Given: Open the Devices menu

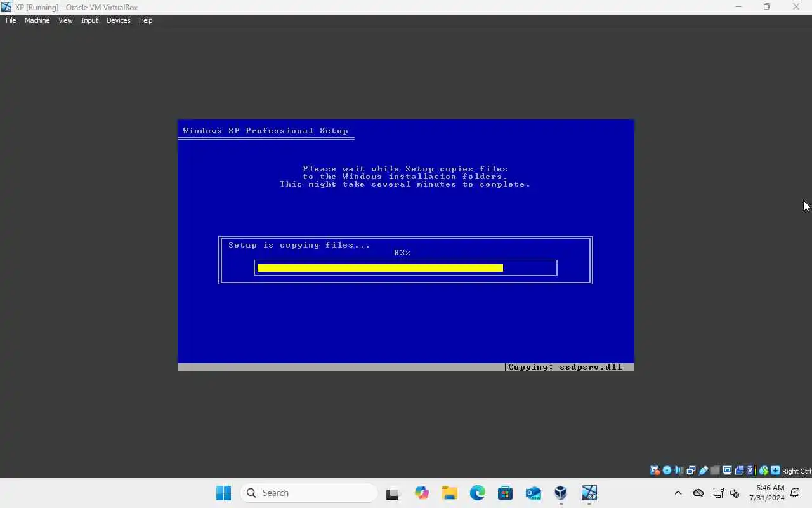Looking at the screenshot, I should pos(118,20).
